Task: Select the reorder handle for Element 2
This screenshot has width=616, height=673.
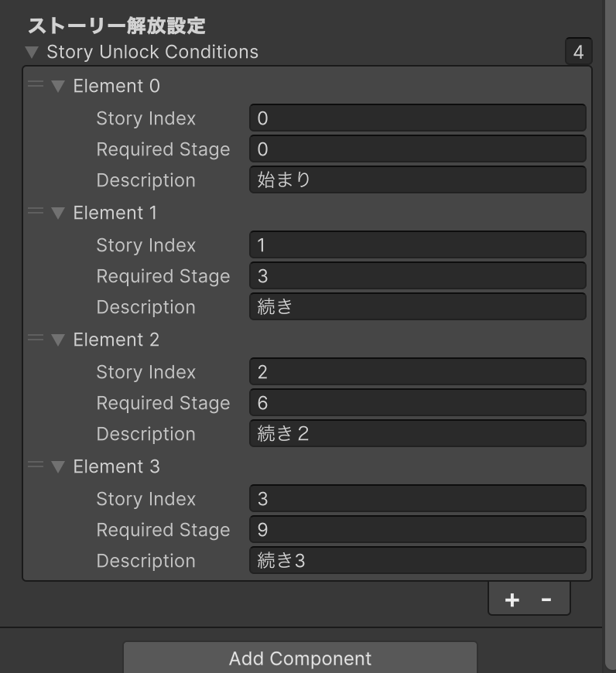Action: (36, 338)
